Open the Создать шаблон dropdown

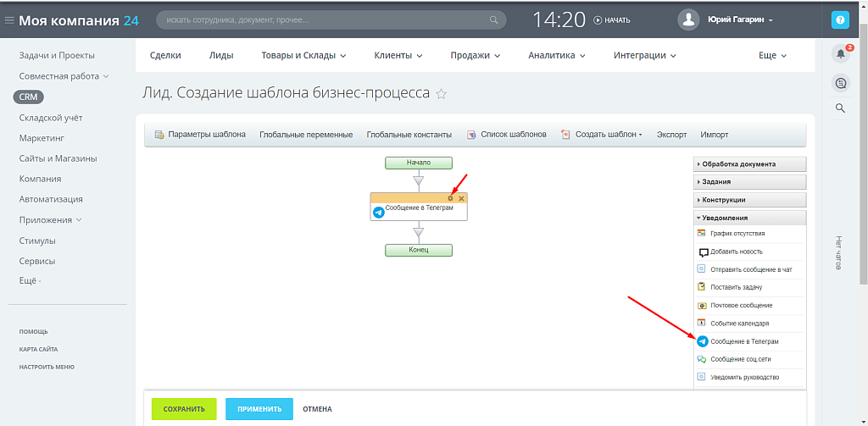[608, 135]
